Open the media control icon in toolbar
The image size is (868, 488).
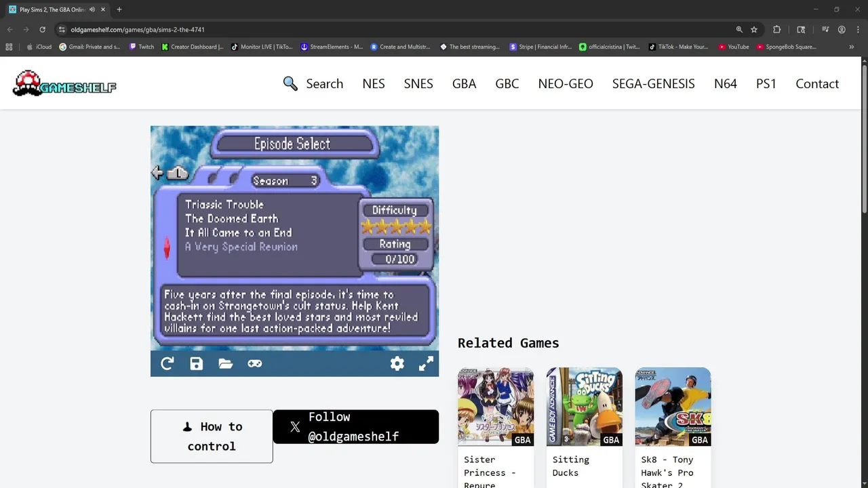[825, 30]
